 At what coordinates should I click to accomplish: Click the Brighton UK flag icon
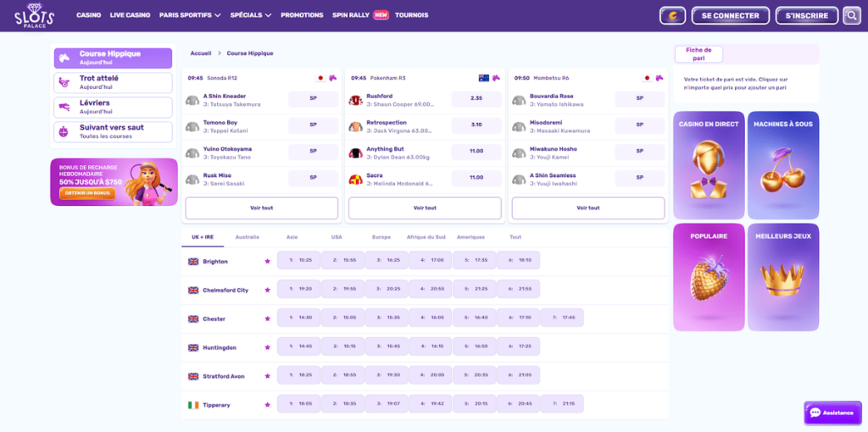click(x=193, y=261)
